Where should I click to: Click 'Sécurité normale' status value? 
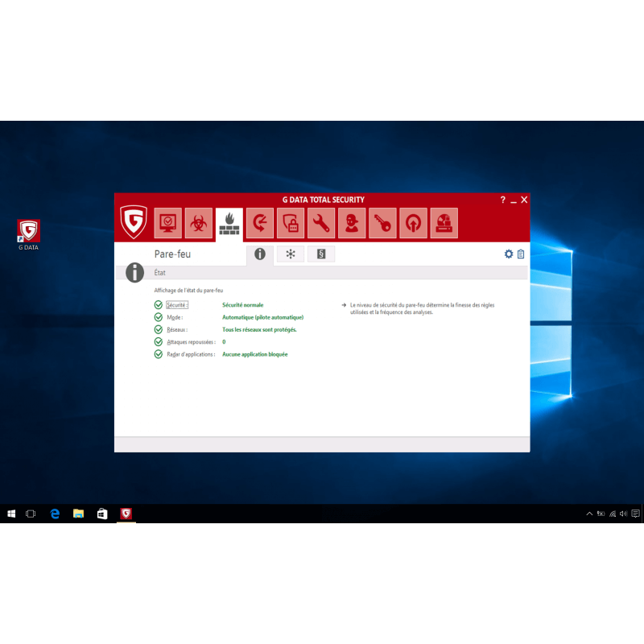click(243, 305)
